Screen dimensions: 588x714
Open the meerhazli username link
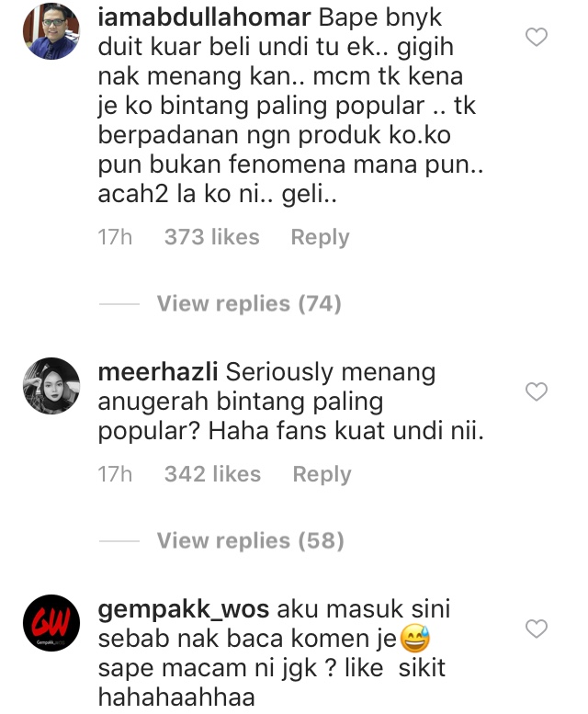tap(157, 372)
